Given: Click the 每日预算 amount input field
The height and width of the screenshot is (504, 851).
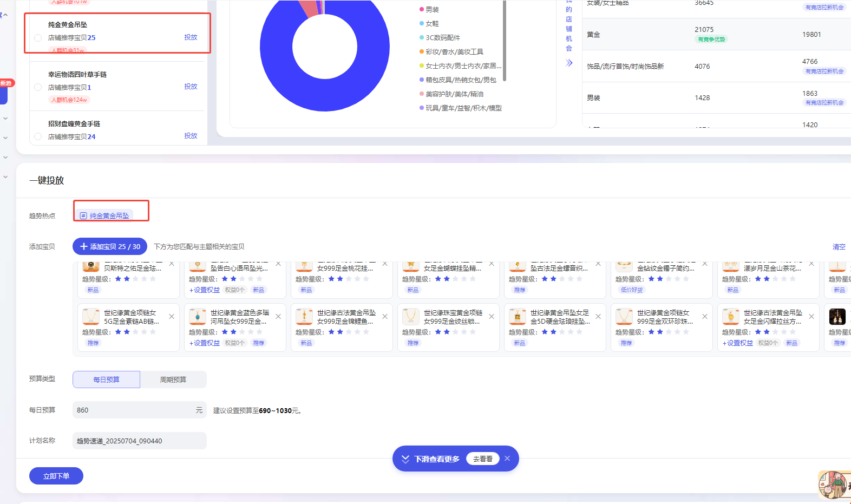Looking at the screenshot, I should pyautogui.click(x=135, y=410).
